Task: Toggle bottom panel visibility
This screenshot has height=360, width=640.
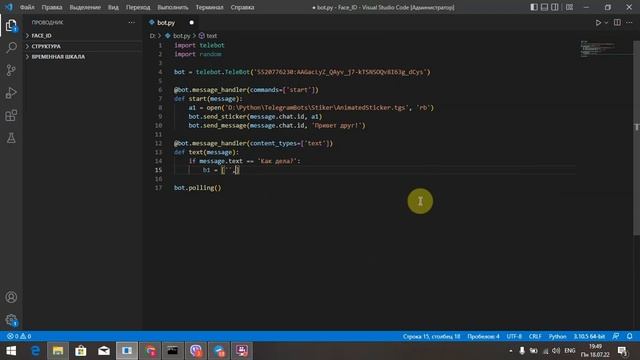Action: click(544, 7)
